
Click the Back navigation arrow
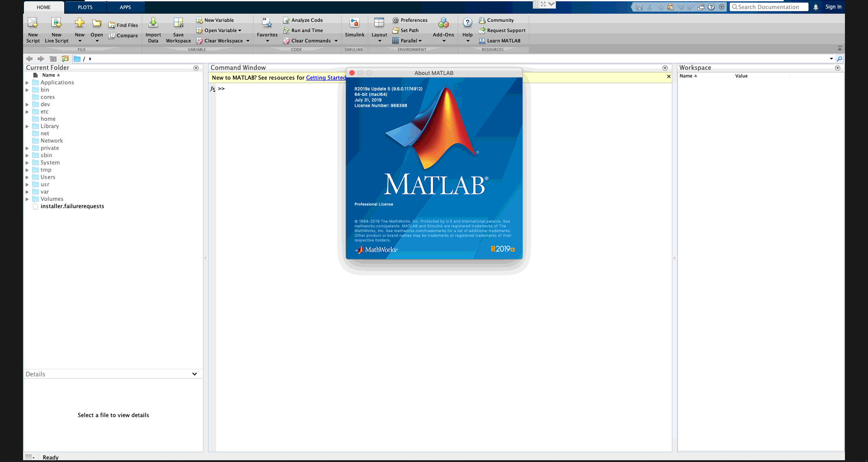[29, 59]
